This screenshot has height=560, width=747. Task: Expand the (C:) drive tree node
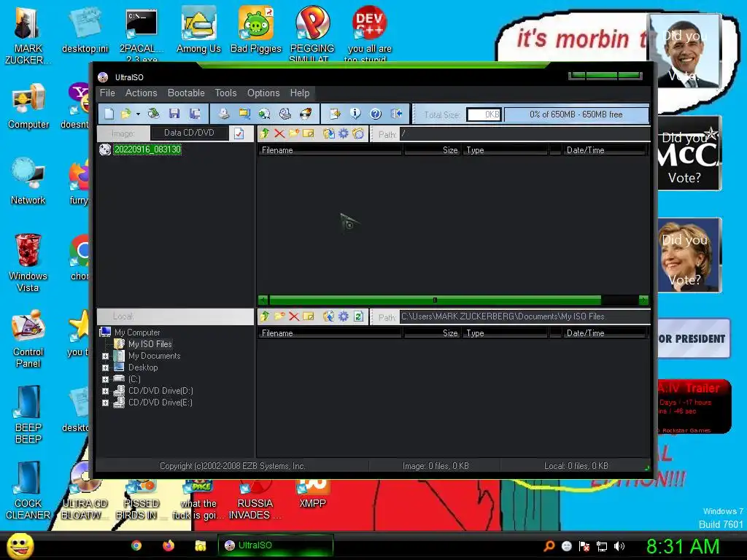pyautogui.click(x=105, y=379)
